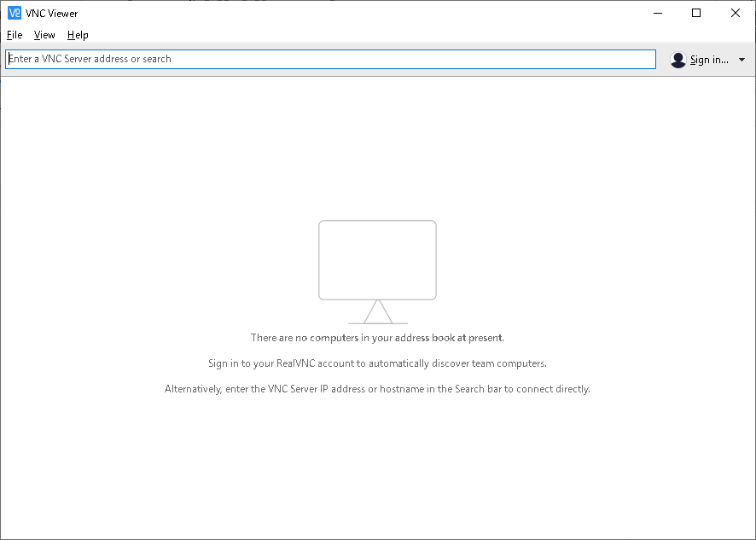The height and width of the screenshot is (540, 756).
Task: Open the File menu
Action: [x=15, y=35]
